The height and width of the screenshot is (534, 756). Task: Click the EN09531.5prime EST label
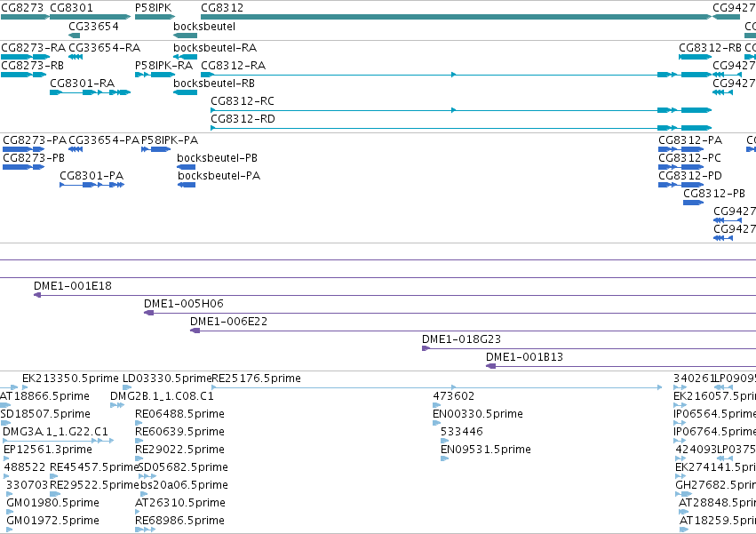tap(486, 450)
